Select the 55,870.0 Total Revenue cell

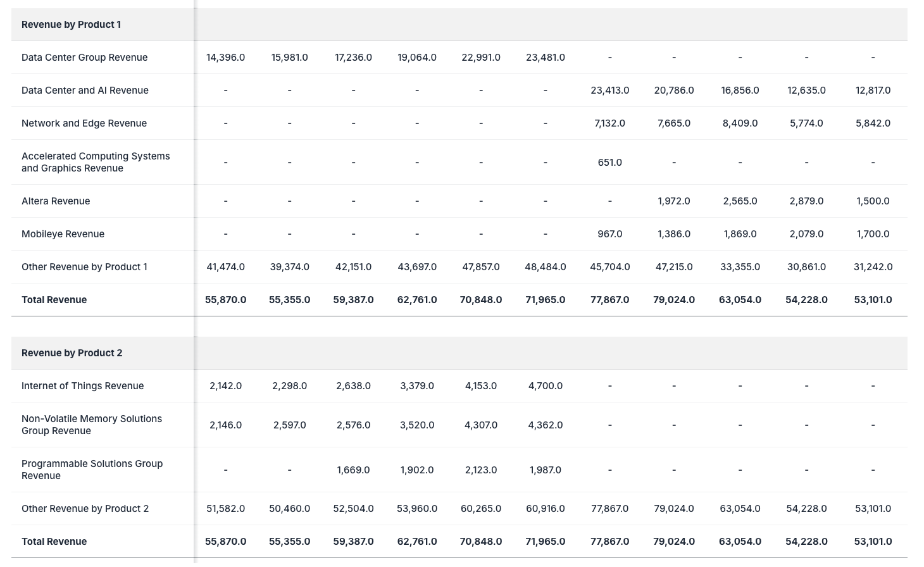pyautogui.click(x=225, y=299)
